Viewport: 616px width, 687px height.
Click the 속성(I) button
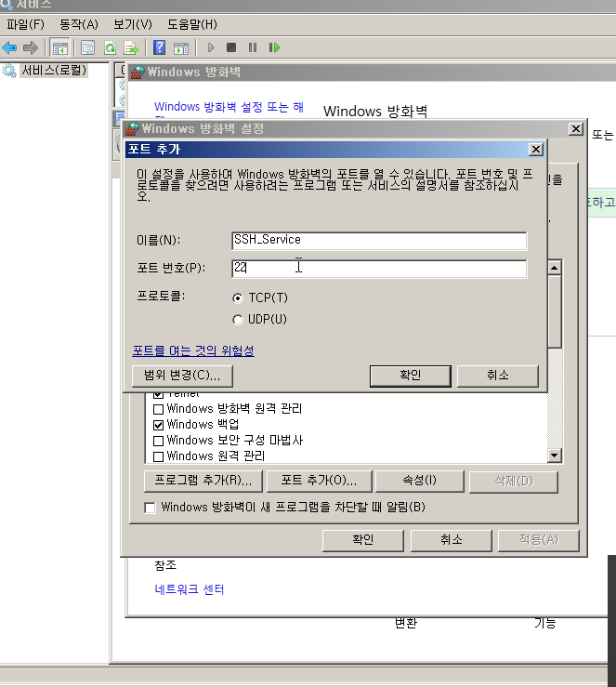(x=420, y=481)
